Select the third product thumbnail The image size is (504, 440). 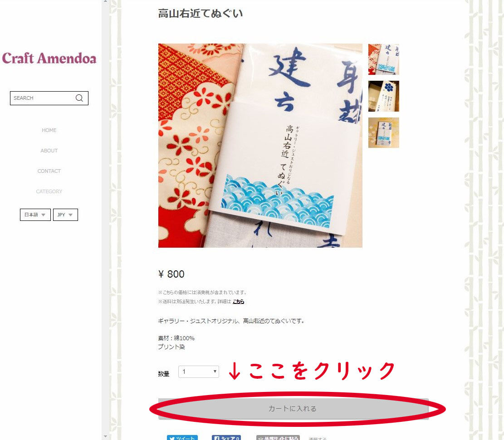(x=383, y=133)
